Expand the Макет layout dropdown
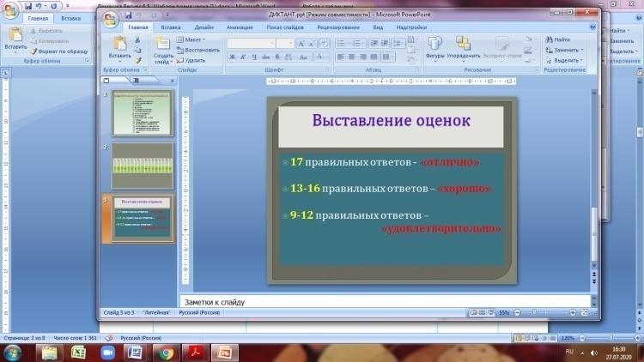 191,39
